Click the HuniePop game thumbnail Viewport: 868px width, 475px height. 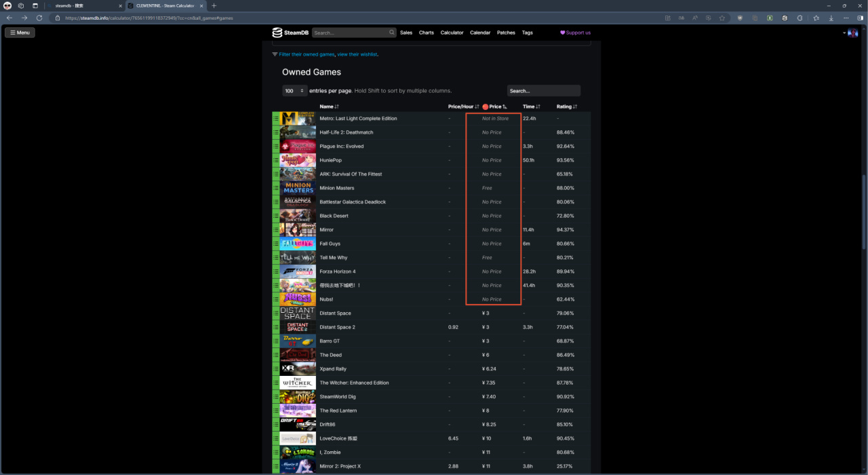[x=298, y=160]
